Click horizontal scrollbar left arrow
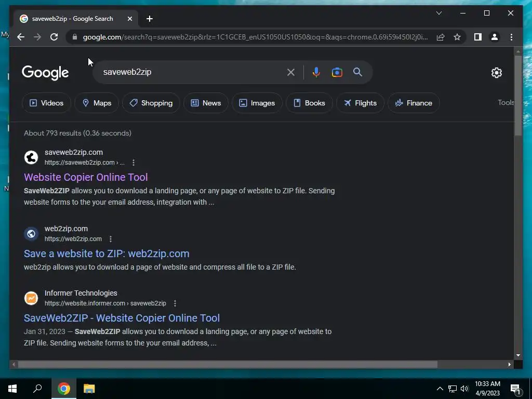The width and height of the screenshot is (532, 399). pyautogui.click(x=14, y=364)
